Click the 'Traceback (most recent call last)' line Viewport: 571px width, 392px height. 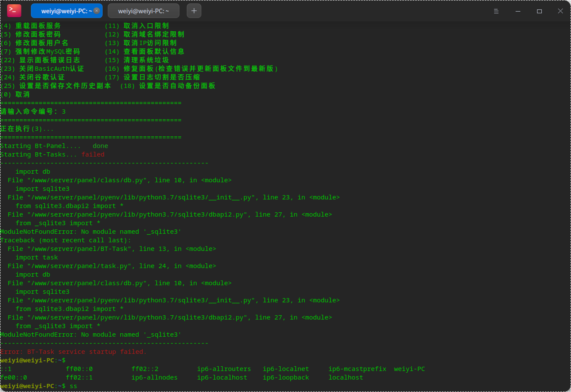(66, 240)
